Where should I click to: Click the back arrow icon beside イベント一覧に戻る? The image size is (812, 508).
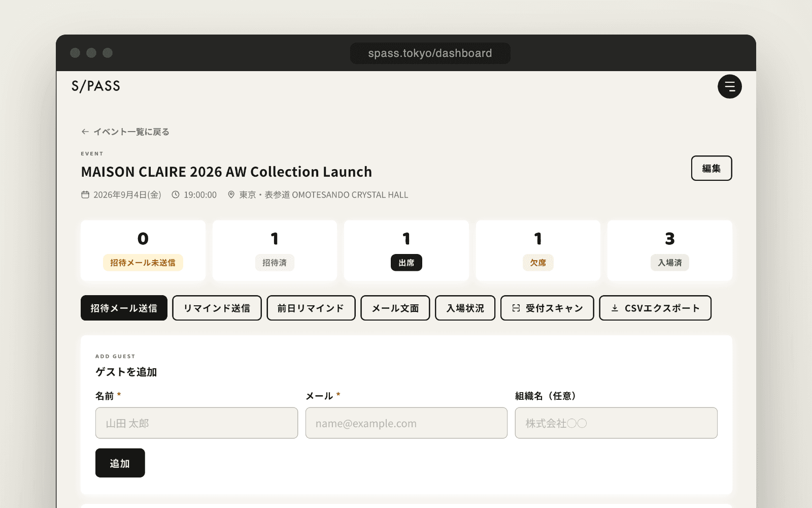coord(85,132)
